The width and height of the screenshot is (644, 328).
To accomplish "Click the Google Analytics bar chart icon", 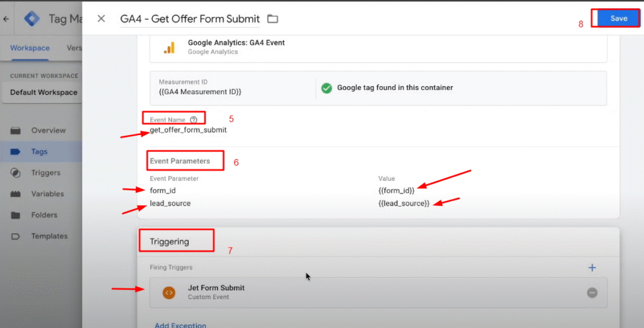I will (169, 48).
